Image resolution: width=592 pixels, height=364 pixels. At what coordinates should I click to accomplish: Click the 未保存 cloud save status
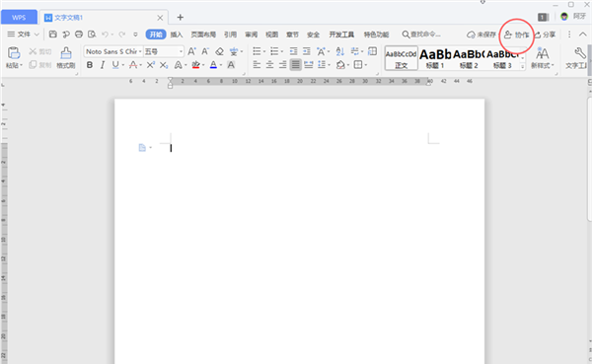coord(481,35)
